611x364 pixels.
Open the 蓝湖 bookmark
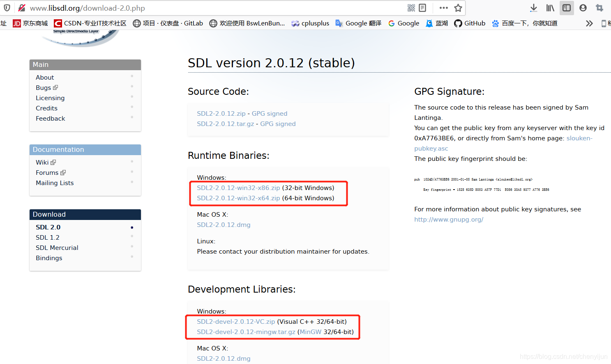[x=436, y=23]
